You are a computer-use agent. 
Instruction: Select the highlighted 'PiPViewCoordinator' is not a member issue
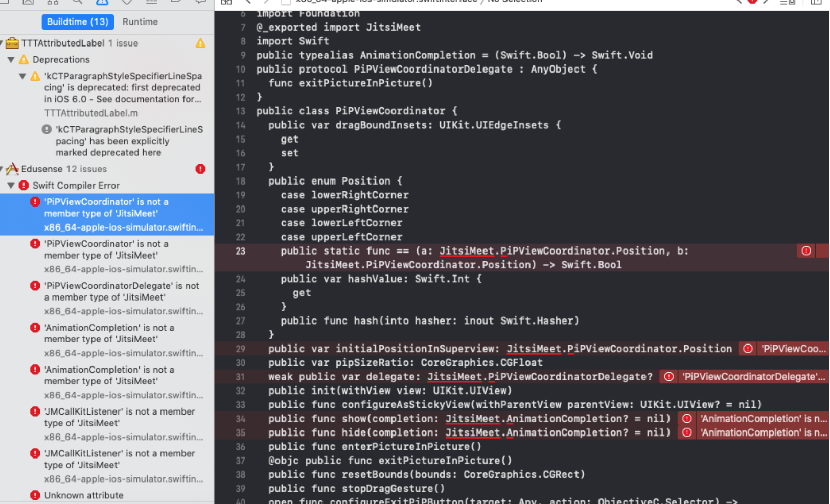107,215
